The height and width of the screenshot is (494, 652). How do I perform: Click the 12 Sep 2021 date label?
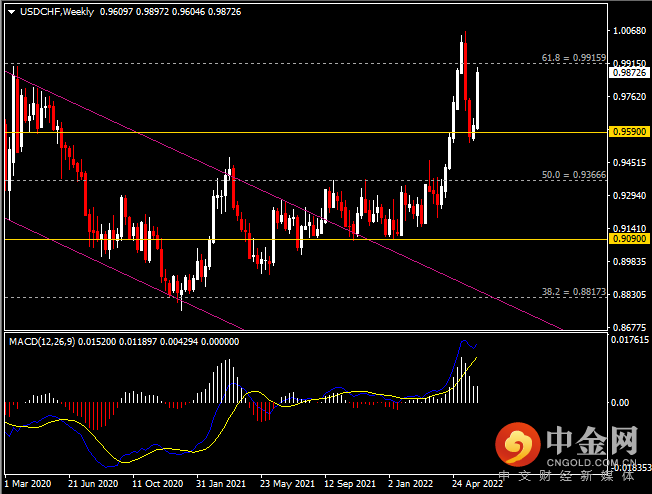[x=350, y=484]
